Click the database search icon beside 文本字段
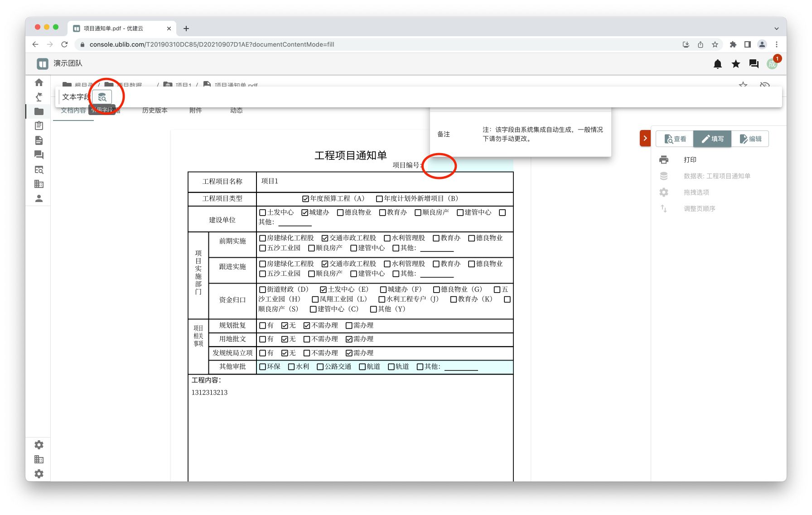The width and height of the screenshot is (812, 515). point(102,97)
